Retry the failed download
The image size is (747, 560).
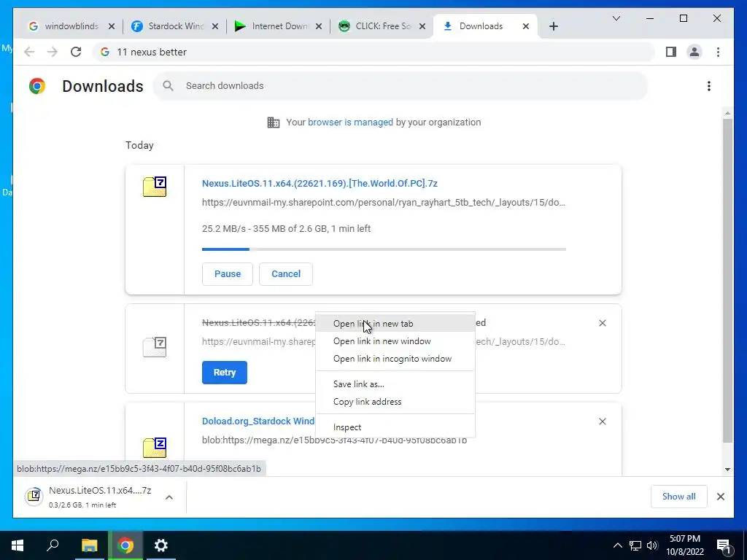pos(225,373)
